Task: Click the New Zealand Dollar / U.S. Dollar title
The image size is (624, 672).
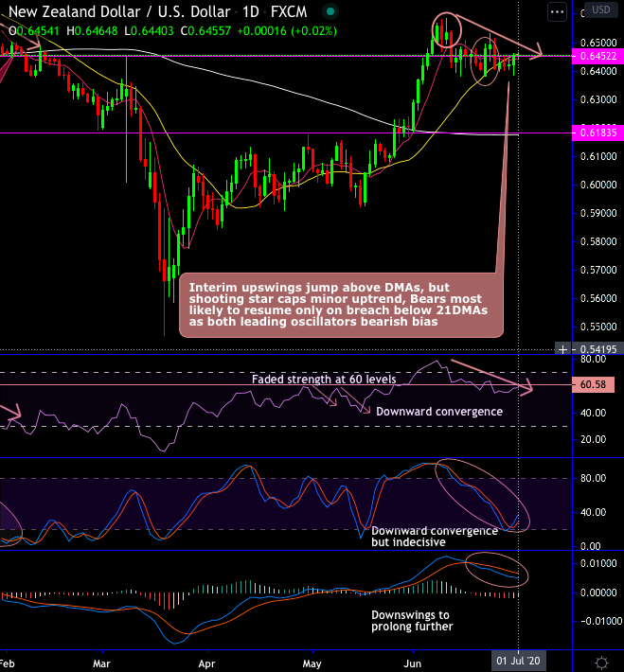Action: 119,12
